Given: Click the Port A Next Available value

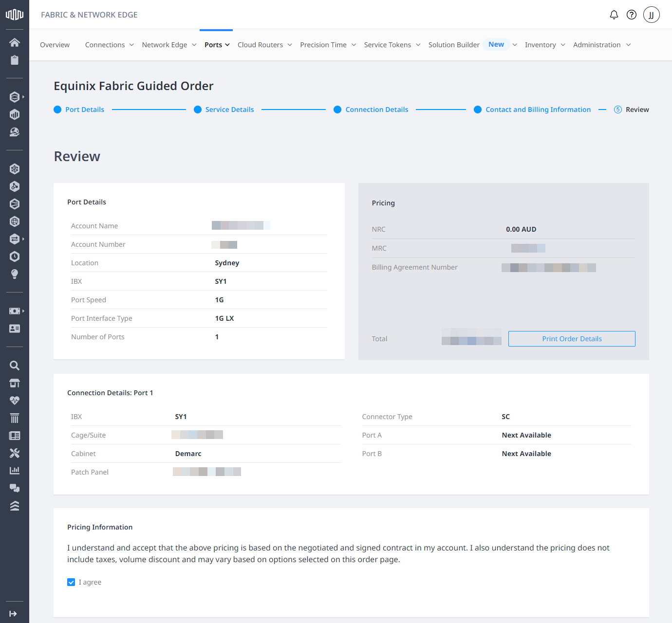Looking at the screenshot, I should [x=526, y=435].
